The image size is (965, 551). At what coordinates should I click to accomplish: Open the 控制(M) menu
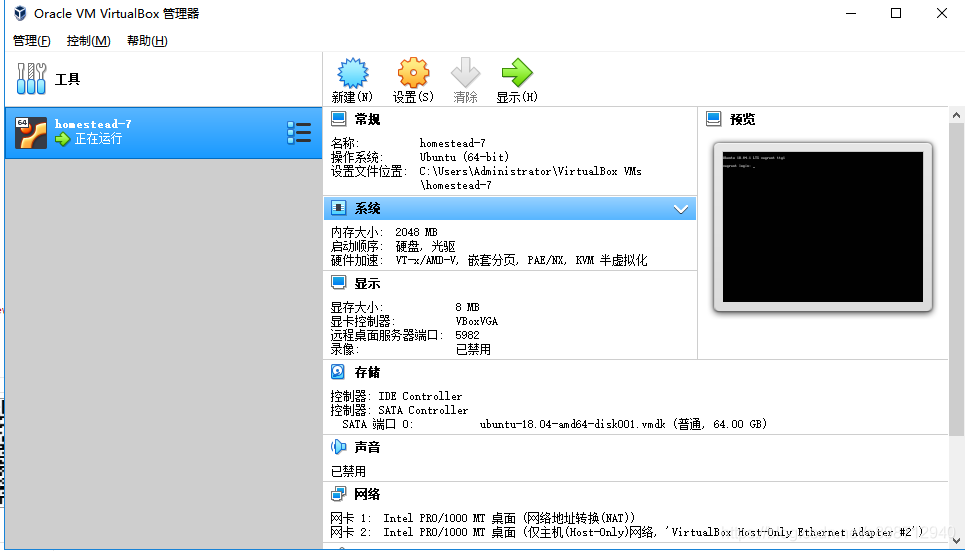pyautogui.click(x=89, y=41)
